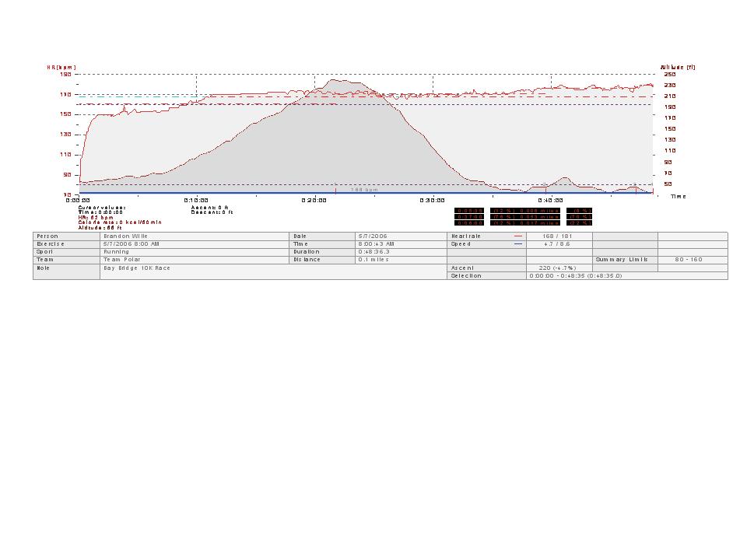Image resolution: width=747 pixels, height=560 pixels.
Task: Select the Person field value Brandon Wille
Action: [x=124, y=236]
